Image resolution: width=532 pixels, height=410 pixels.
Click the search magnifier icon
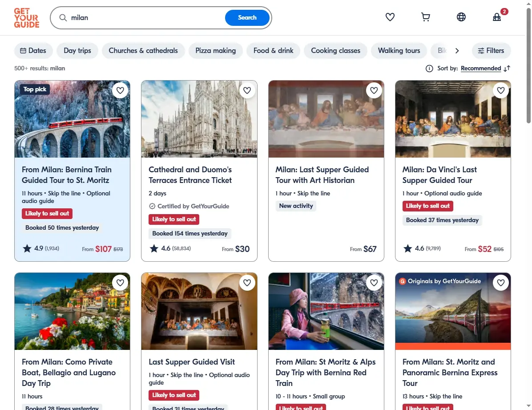click(x=63, y=18)
